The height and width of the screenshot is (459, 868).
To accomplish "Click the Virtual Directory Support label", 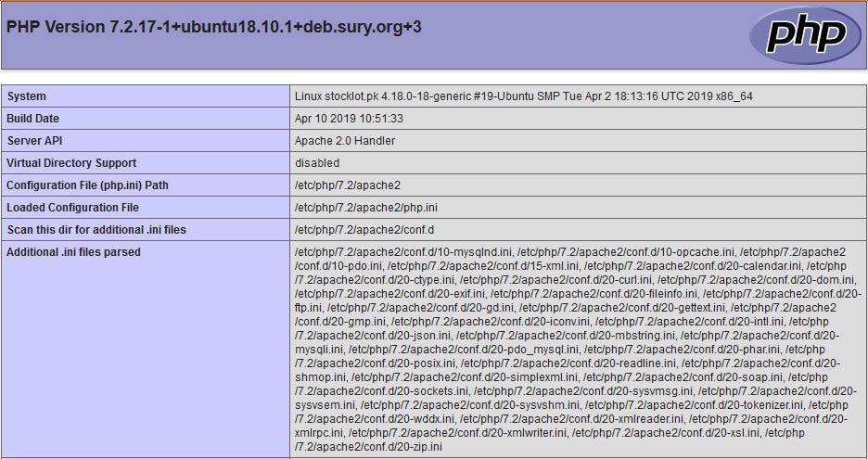I will pyautogui.click(x=71, y=163).
